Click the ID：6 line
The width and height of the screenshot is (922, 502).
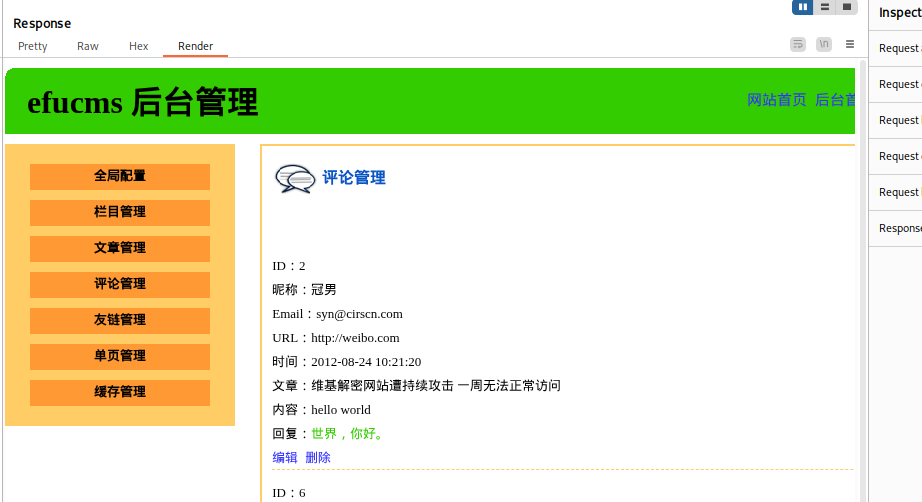click(289, 493)
